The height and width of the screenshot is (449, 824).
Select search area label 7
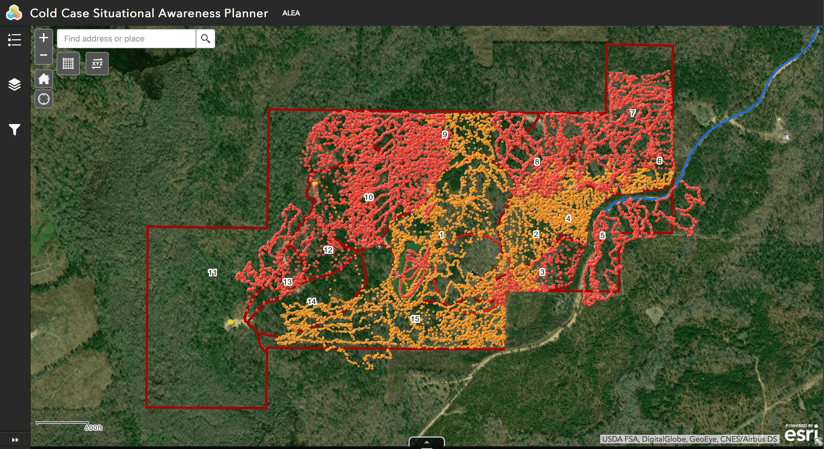(633, 113)
